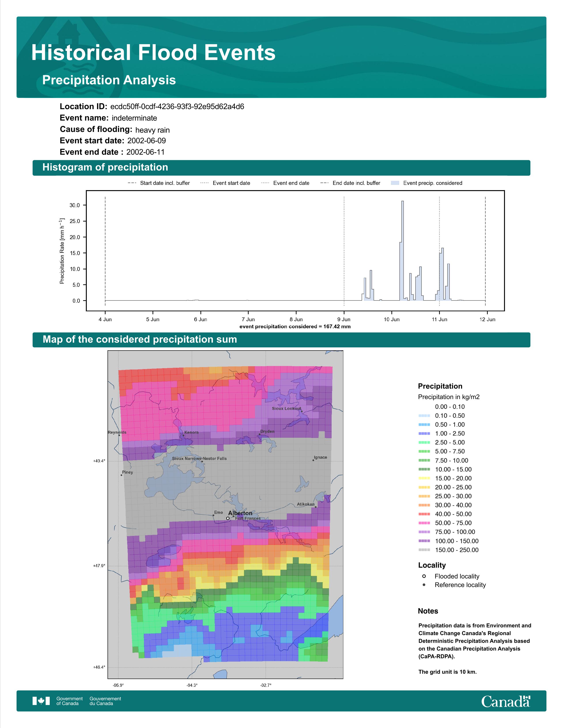Click the 2.50 - 5.00 green legend swatch
563x728 pixels.
(424, 442)
